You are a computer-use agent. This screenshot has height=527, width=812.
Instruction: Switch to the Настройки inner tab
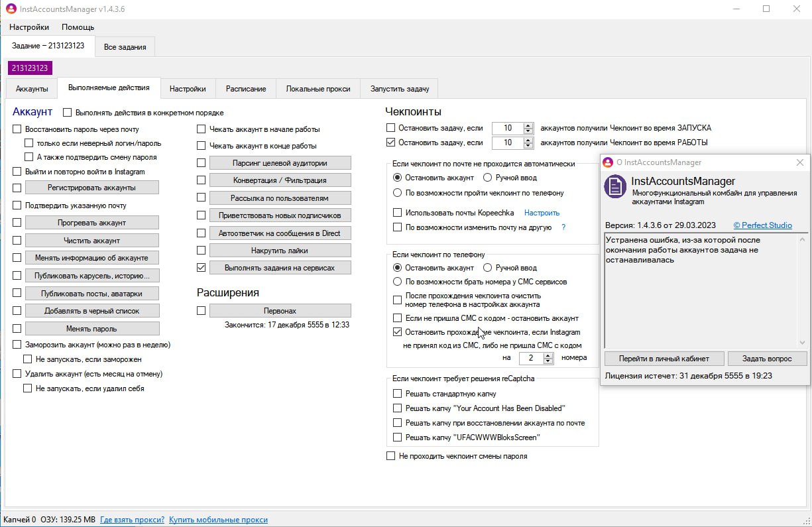point(188,89)
